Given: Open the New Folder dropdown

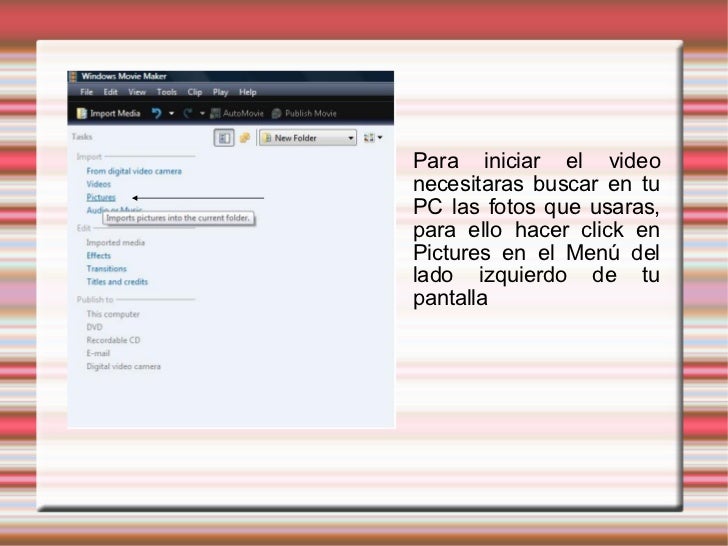Looking at the screenshot, I should tap(308, 137).
